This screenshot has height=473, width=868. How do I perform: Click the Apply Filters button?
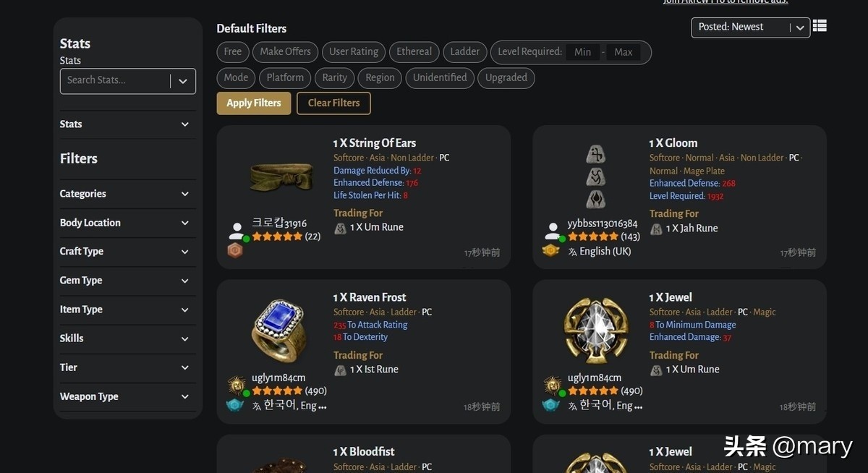click(x=254, y=103)
